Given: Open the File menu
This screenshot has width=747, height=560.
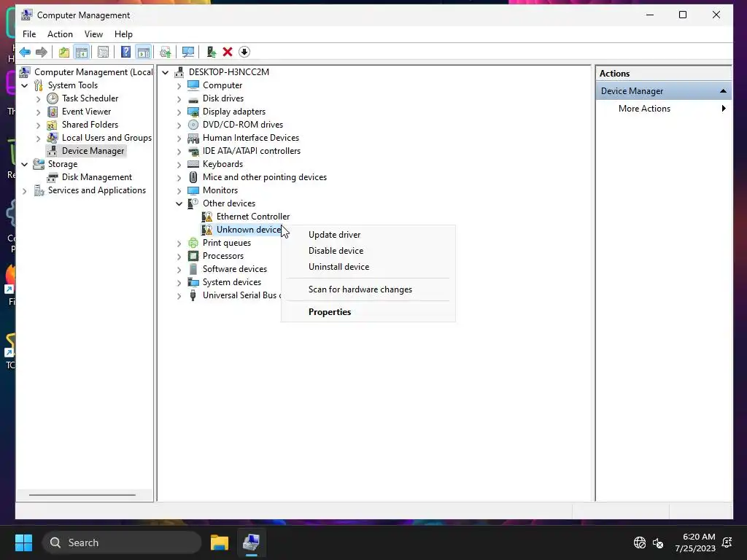Looking at the screenshot, I should (x=29, y=34).
